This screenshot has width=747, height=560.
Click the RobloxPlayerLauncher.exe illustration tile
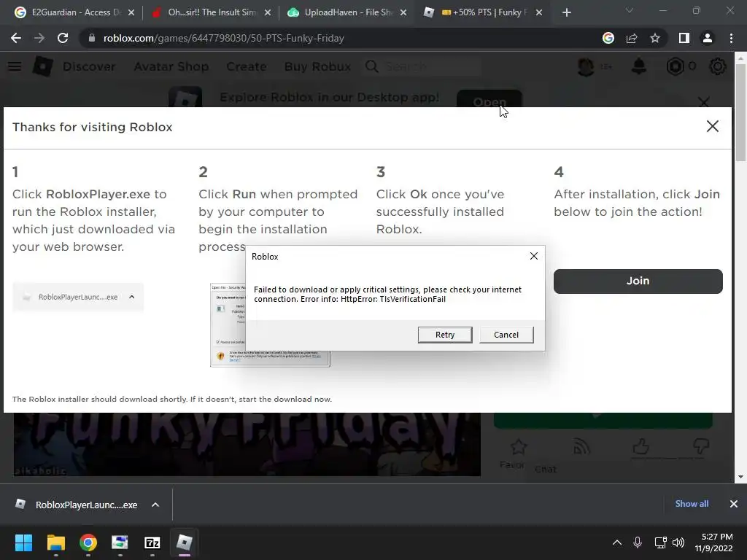click(x=78, y=297)
